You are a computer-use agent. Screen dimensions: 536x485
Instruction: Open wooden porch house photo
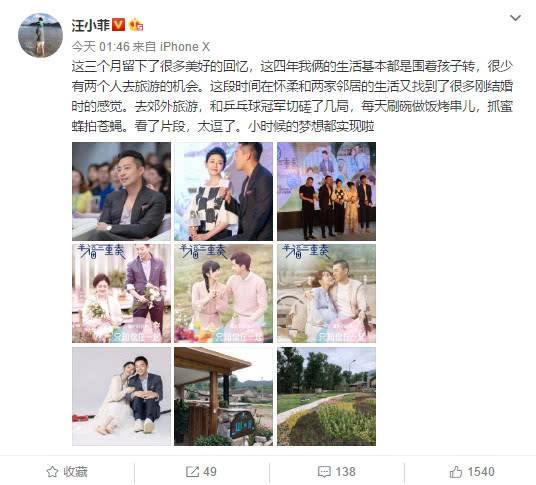(224, 396)
